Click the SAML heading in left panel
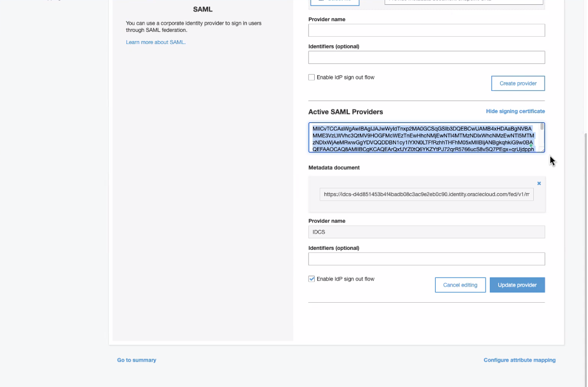The height and width of the screenshot is (387, 588). [x=203, y=9]
